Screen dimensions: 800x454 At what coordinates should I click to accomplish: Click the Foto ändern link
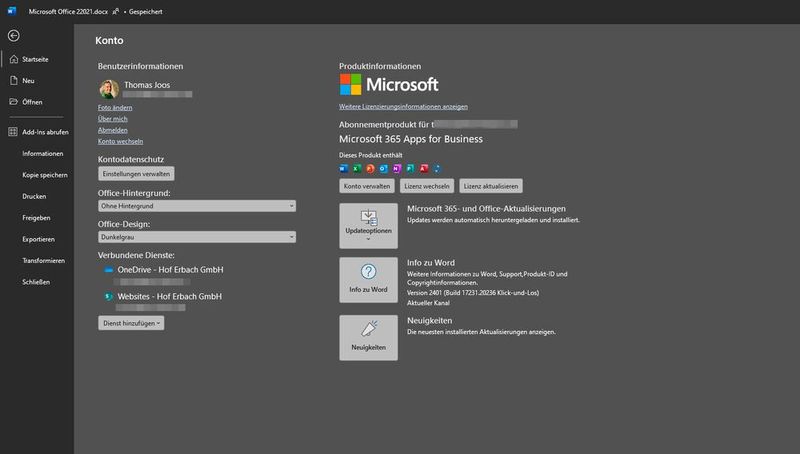[115, 108]
